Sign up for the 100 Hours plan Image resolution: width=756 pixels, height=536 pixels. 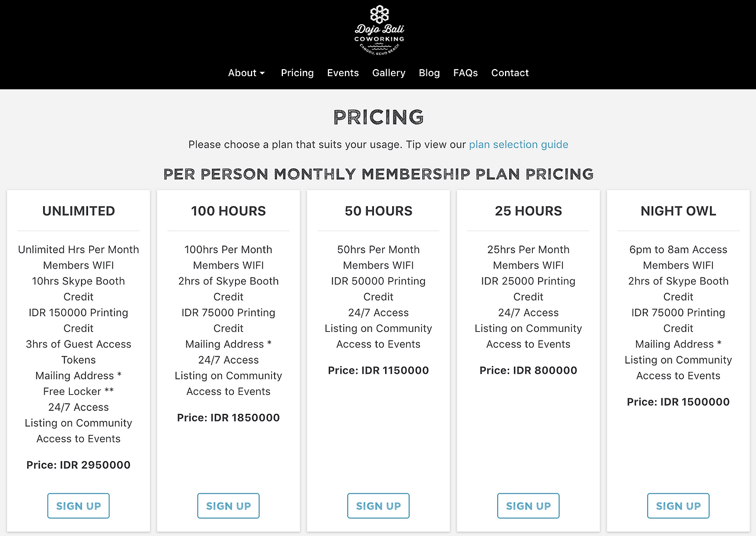point(229,506)
